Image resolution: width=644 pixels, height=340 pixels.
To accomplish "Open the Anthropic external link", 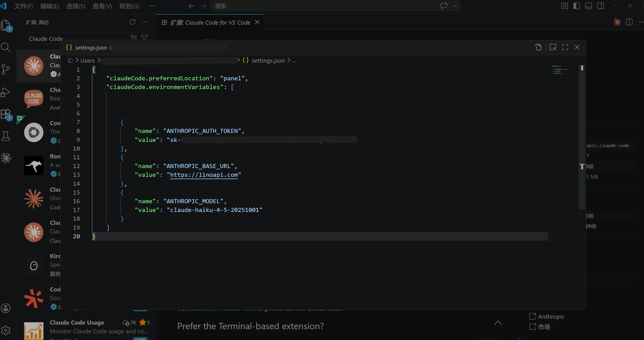I will tap(551, 317).
